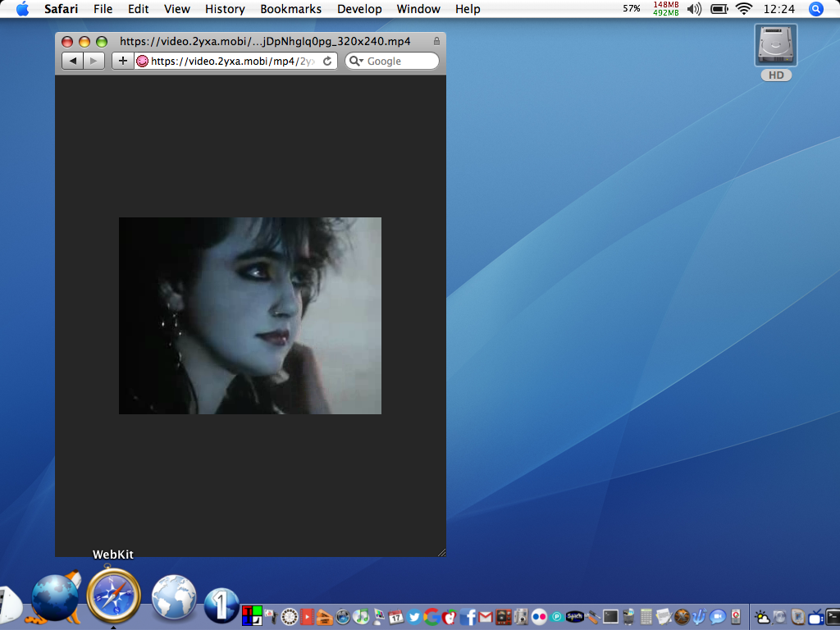840x630 pixels.
Task: Open the History menu
Action: click(x=225, y=9)
